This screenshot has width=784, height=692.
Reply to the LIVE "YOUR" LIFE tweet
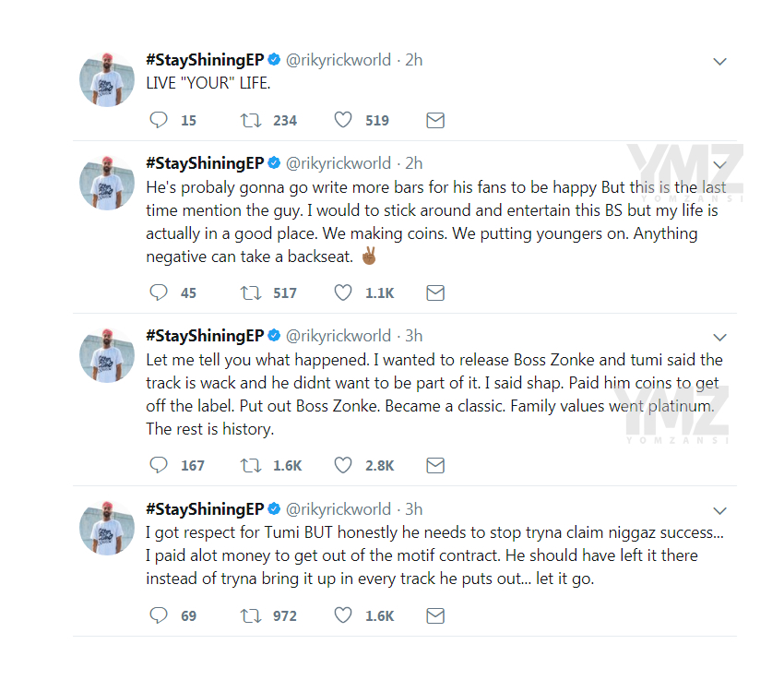tap(159, 120)
